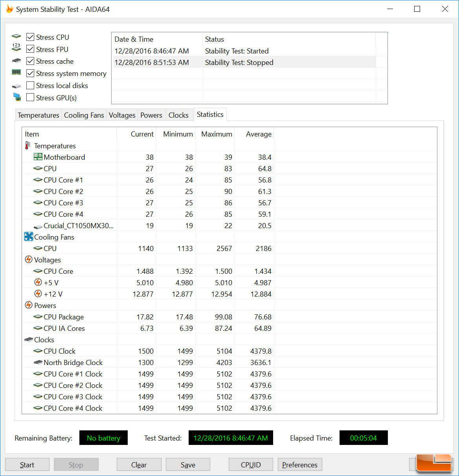Image resolution: width=459 pixels, height=476 pixels.
Task: Click the lightning icon next to Voltages
Action: coord(29,259)
